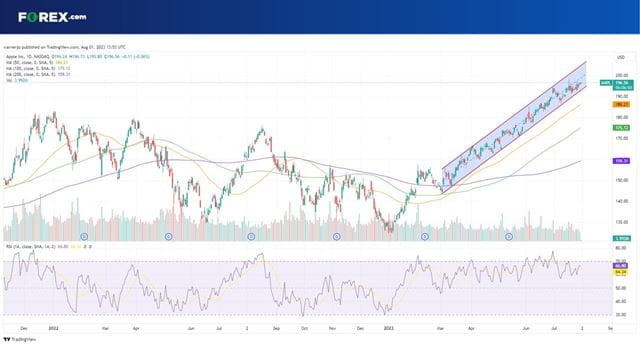The image size is (640, 360).
Task: Click the purple RSI value tag 66.80
Action: click(x=620, y=266)
